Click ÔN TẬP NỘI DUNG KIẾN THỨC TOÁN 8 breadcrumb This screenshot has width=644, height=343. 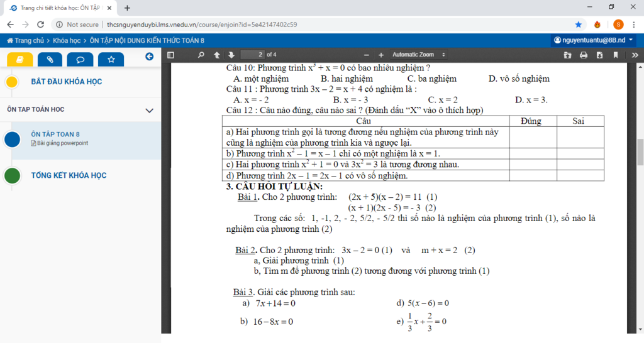(147, 41)
